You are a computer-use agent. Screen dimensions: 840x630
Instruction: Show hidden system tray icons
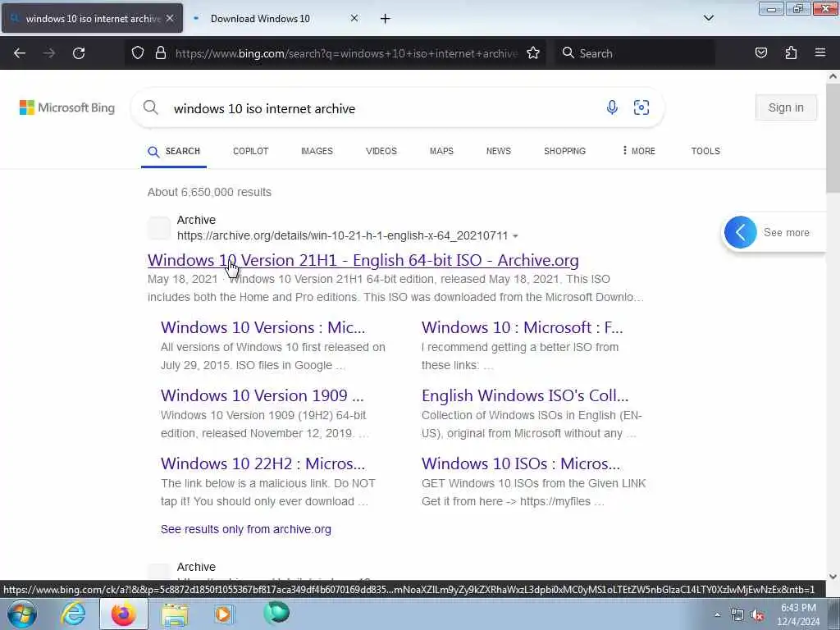point(717,615)
